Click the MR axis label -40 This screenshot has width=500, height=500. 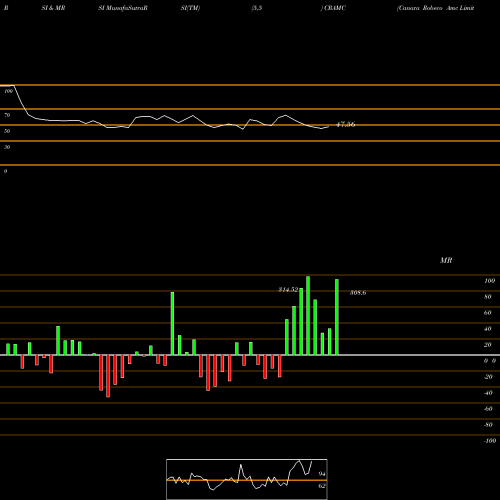coord(488,393)
